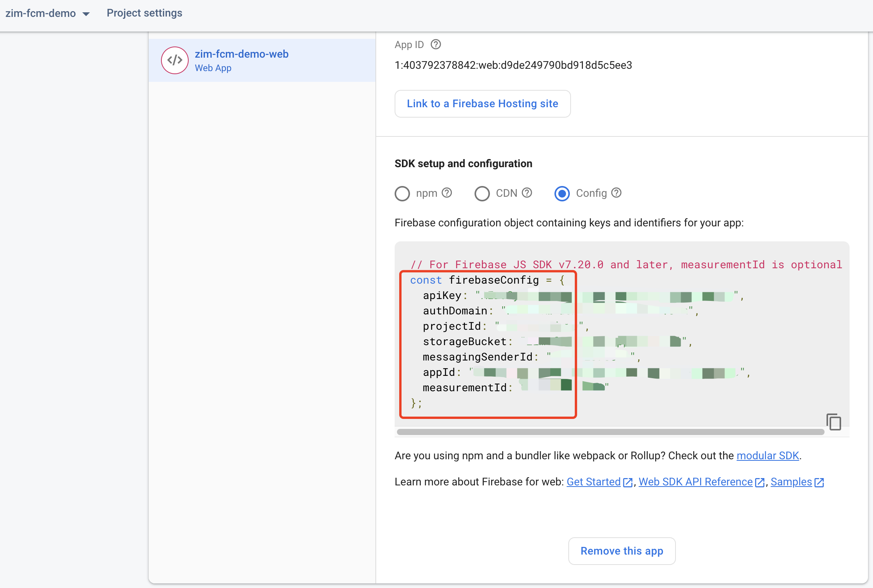Click the code block horizontal scrollbar

(611, 432)
